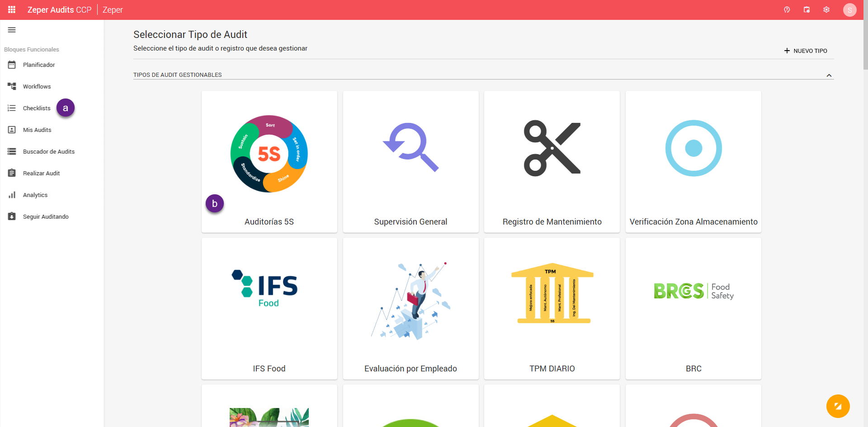868x427 pixels.
Task: Select the Supervisión General magnifier image
Action: pos(410,147)
